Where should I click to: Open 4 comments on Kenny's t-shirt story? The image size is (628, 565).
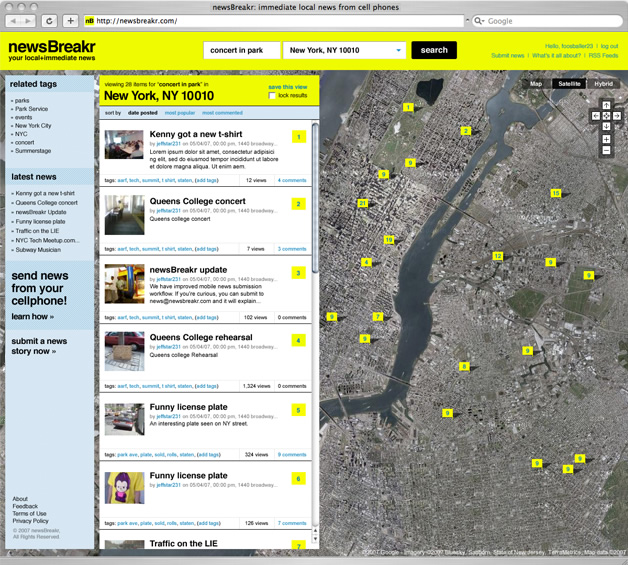[292, 180]
